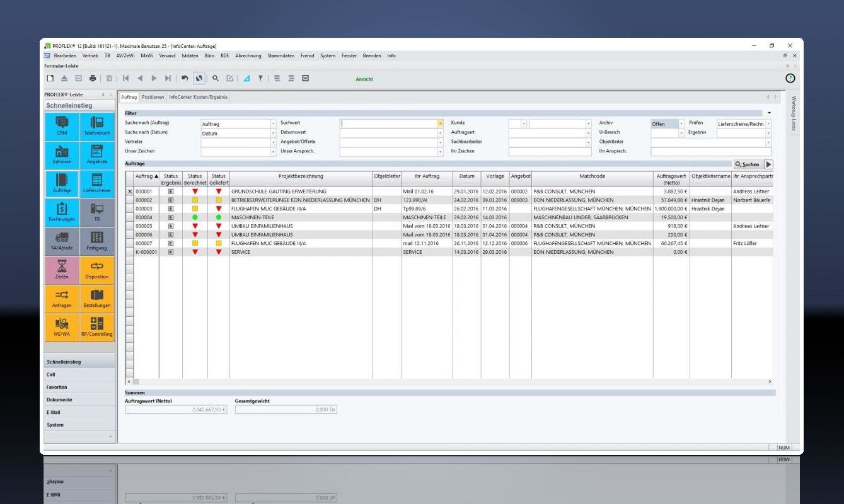Click the Suchen button
844x504 pixels.
click(747, 164)
